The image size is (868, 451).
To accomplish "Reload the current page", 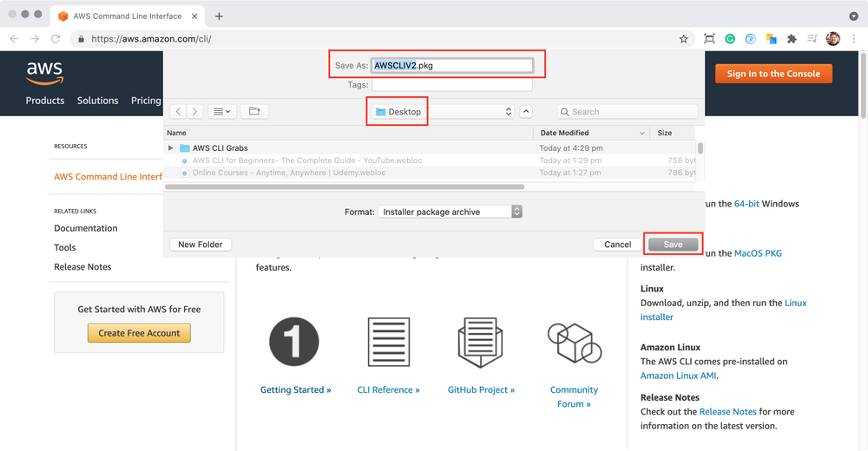I will point(56,39).
